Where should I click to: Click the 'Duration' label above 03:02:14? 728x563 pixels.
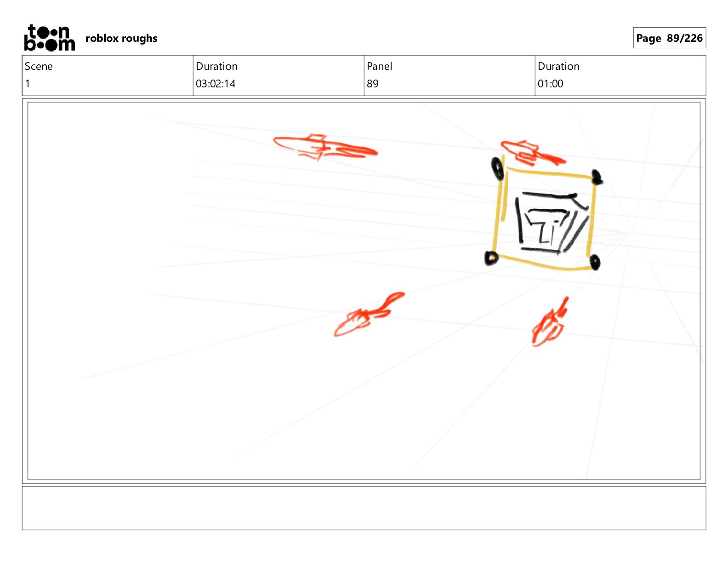tap(216, 66)
